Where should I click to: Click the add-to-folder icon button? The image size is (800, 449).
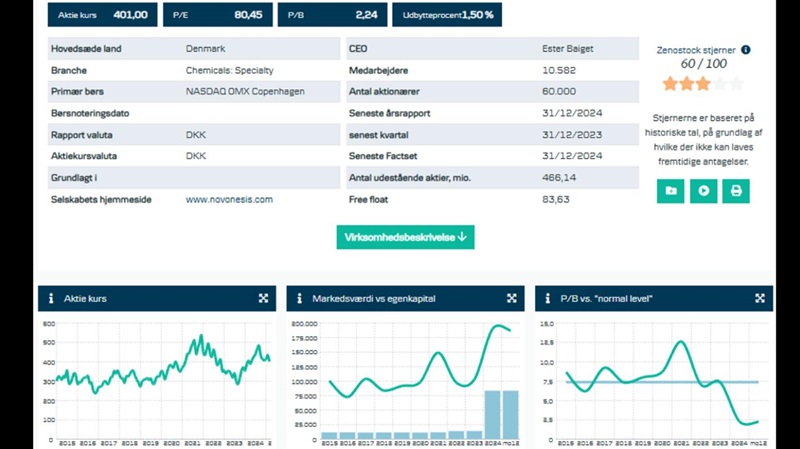coord(670,190)
